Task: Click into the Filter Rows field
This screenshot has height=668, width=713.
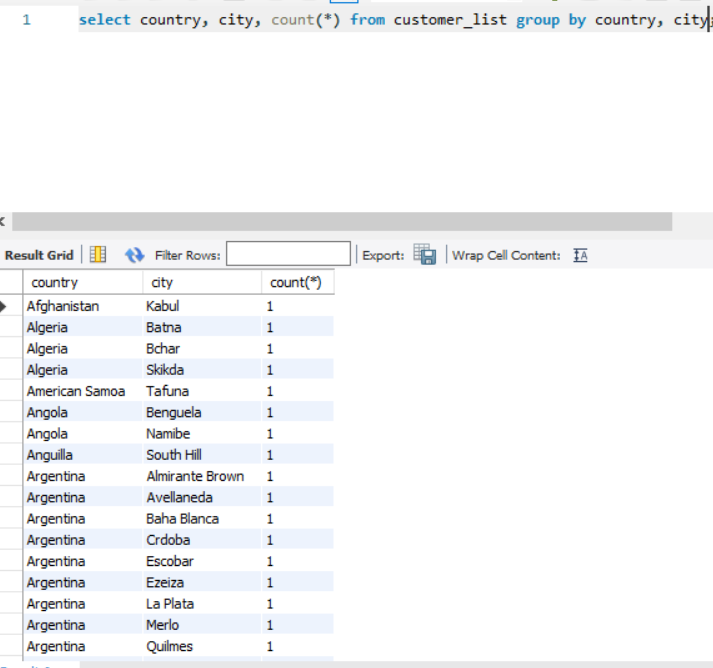Action: coord(288,254)
